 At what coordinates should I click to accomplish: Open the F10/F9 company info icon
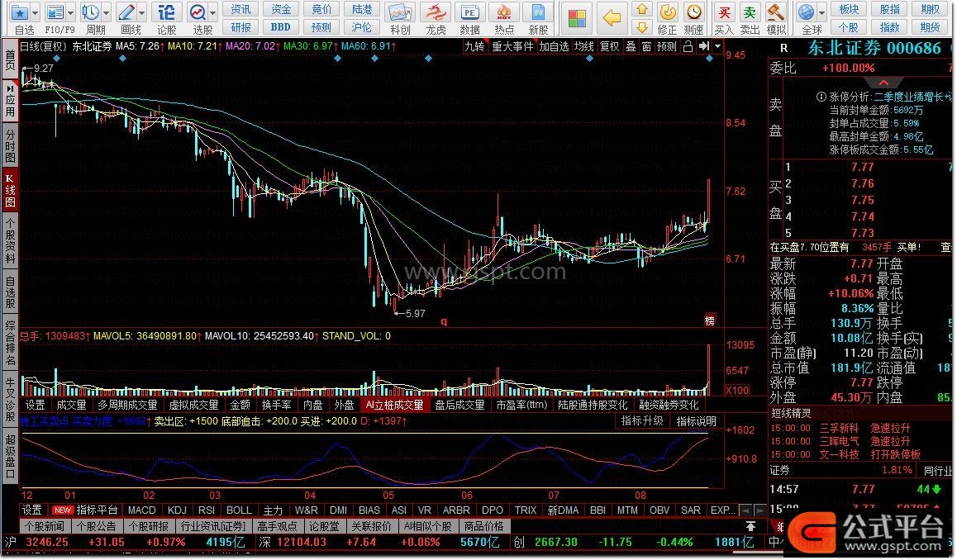click(55, 12)
